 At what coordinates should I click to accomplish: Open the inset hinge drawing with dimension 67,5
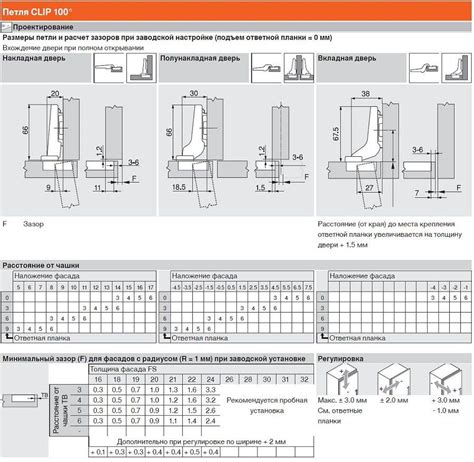click(363, 150)
